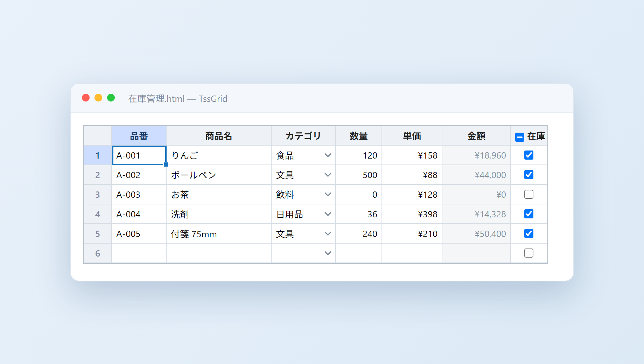Open the カテゴリ dropdown showing 飲料

pos(328,195)
